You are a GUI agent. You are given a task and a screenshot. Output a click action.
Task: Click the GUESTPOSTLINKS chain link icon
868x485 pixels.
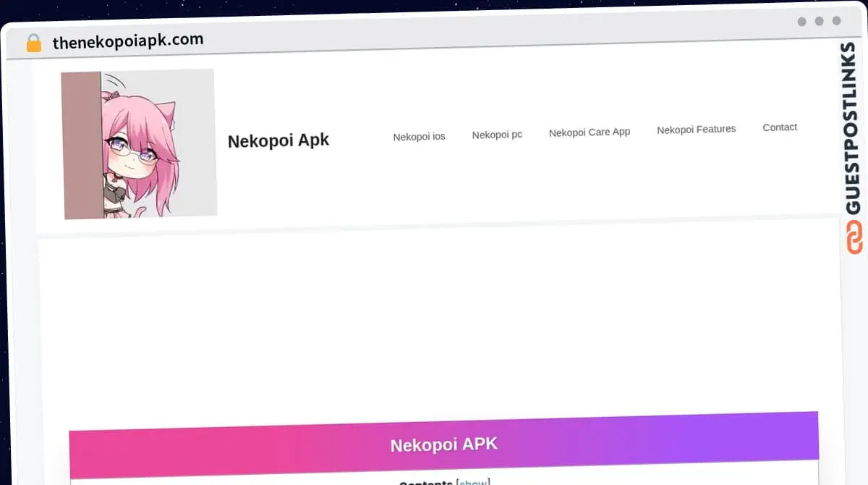click(x=856, y=236)
